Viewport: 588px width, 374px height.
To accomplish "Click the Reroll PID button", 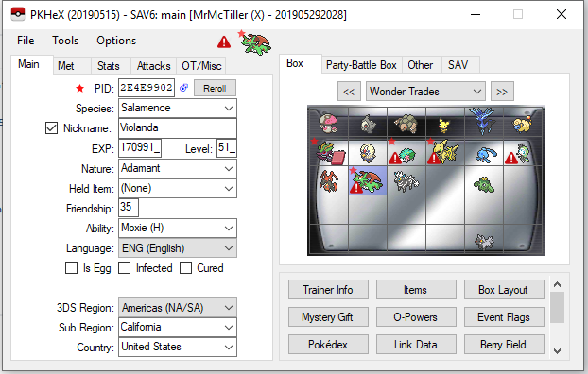I will [215, 89].
